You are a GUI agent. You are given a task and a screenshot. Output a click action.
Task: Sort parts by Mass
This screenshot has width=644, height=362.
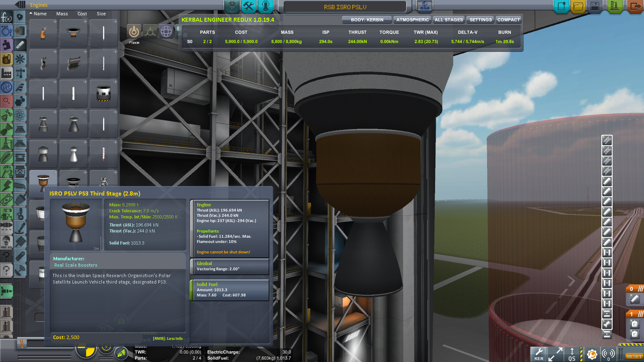(62, 14)
